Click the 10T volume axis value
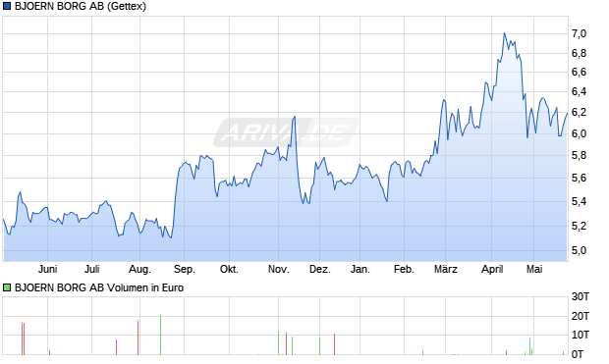Screen dimensions: 609x364 click(581, 335)
